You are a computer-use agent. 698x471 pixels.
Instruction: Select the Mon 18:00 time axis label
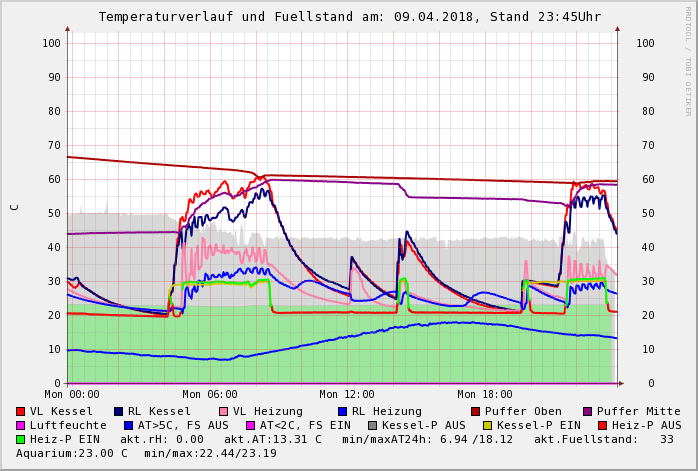click(485, 395)
